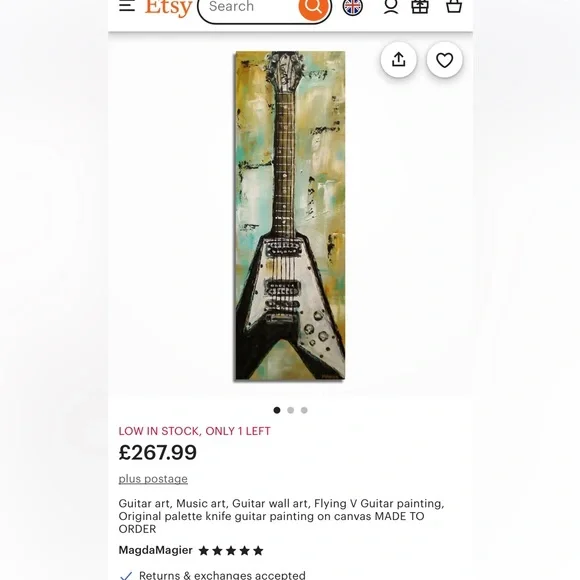
Task: Click the listing title text
Action: click(281, 516)
